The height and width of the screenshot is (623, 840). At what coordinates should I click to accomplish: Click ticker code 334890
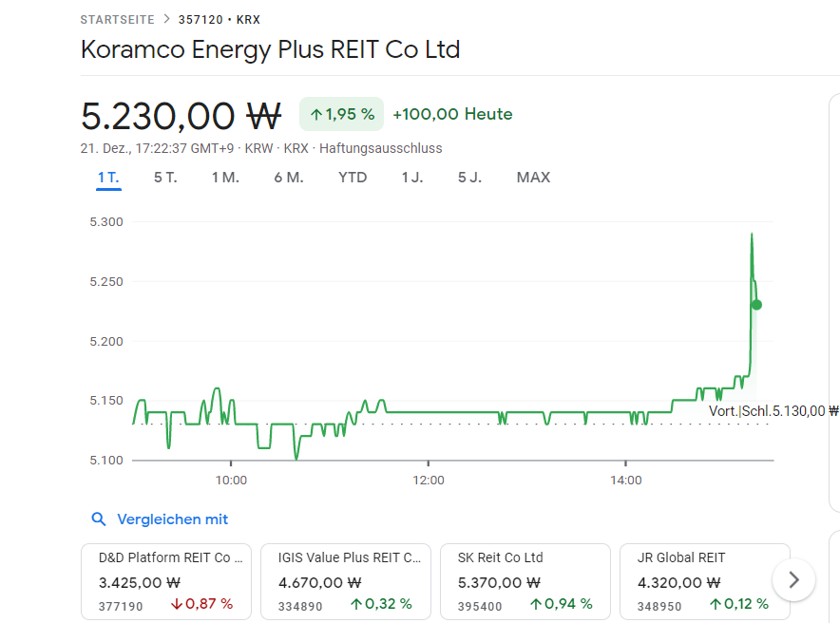click(x=300, y=607)
